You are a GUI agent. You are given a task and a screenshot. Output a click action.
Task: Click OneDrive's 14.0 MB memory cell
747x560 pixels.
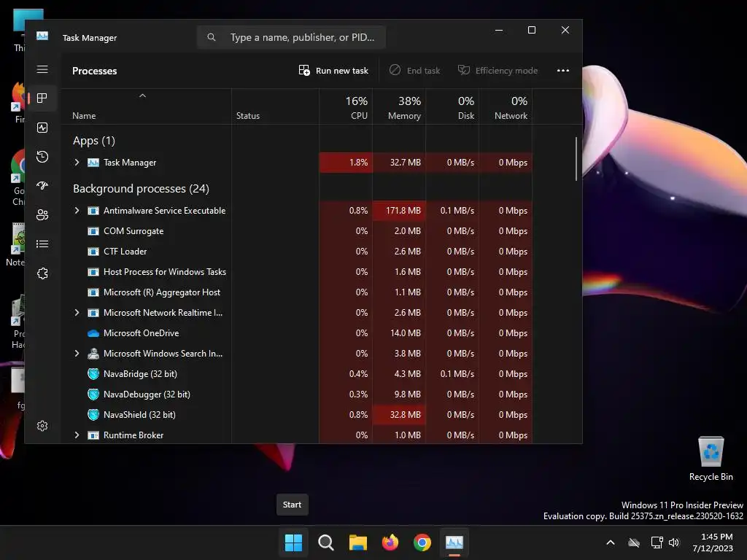tap(399, 333)
